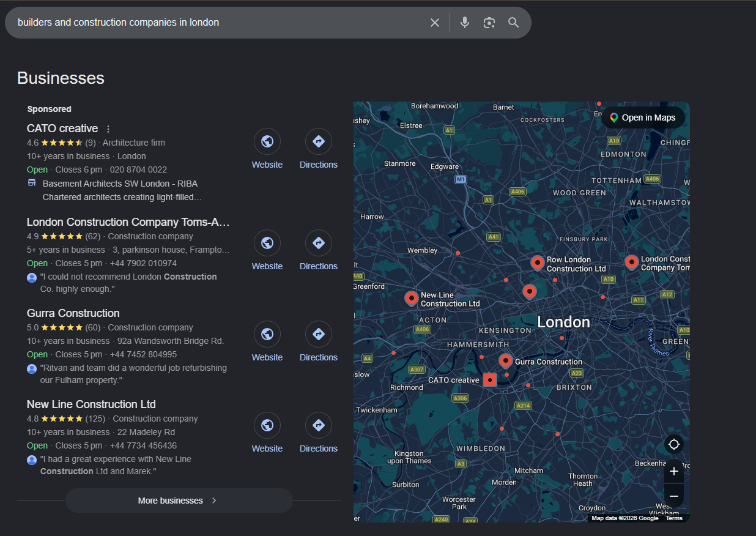The height and width of the screenshot is (536, 756).
Task: Open London Construction Company Website globe icon
Action: pos(267,243)
